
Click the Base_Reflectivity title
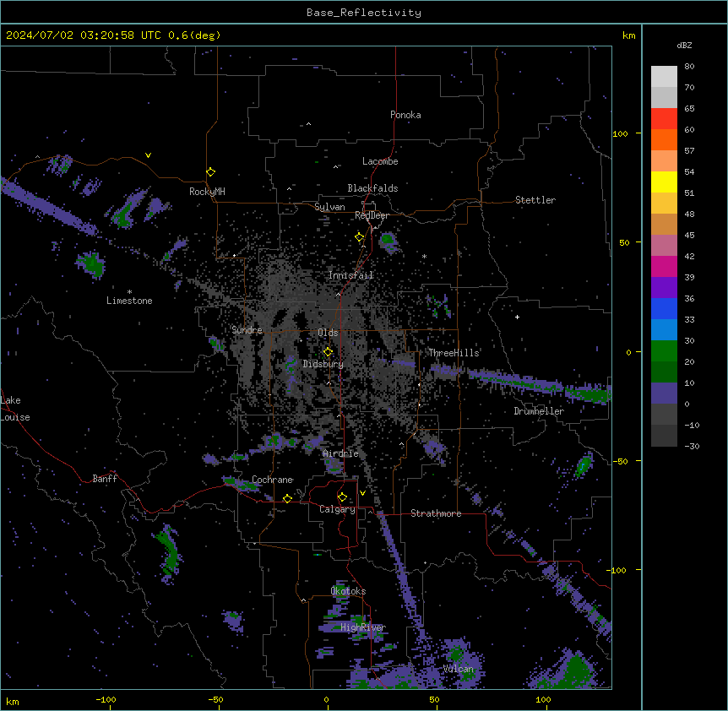pyautogui.click(x=364, y=13)
